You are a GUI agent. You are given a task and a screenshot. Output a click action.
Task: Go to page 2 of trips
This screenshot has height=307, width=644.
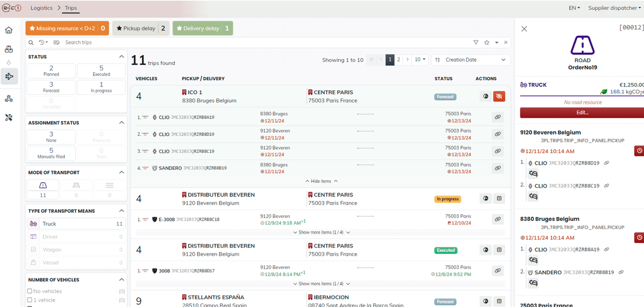pyautogui.click(x=398, y=60)
